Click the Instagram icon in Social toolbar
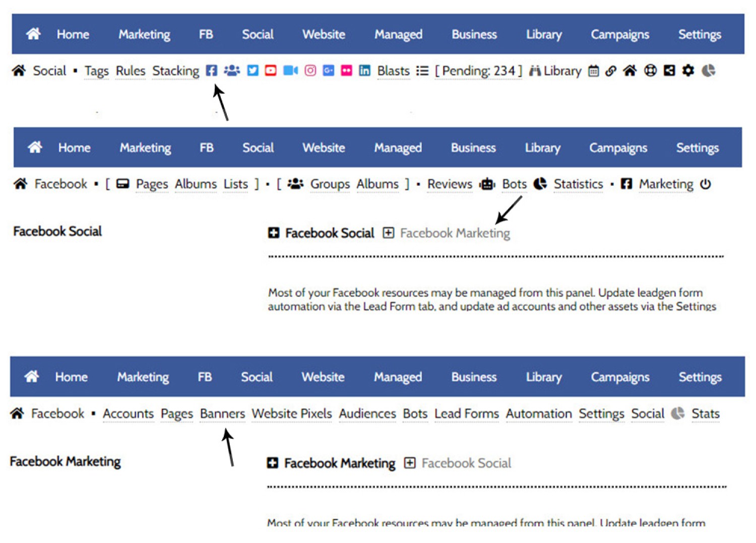 (x=310, y=71)
